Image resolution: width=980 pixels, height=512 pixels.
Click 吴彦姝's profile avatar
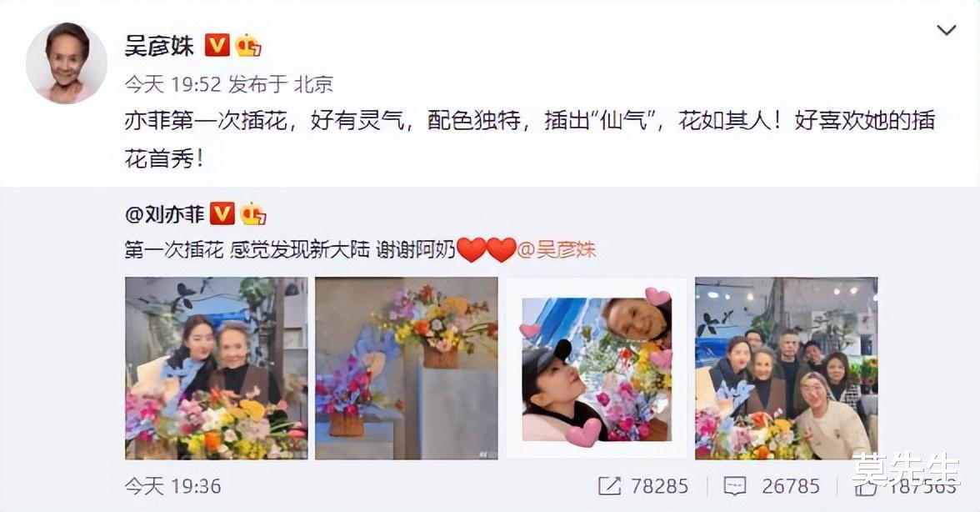pyautogui.click(x=67, y=63)
